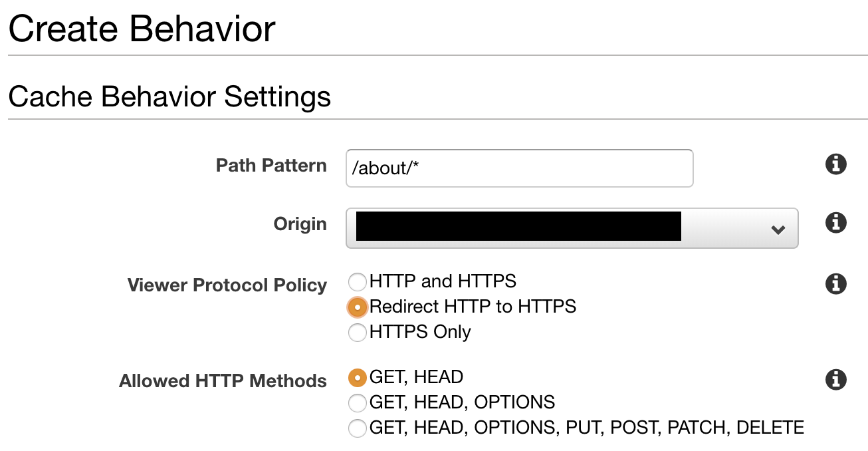This screenshot has width=868, height=451.
Task: Click the Allowed HTTP Methods info icon
Action: tap(835, 380)
